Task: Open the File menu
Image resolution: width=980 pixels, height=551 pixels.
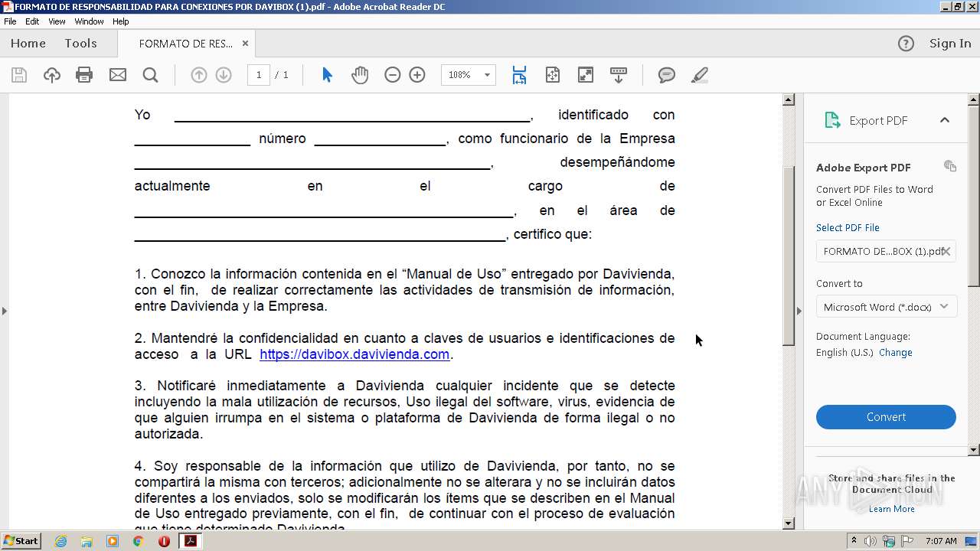Action: click(x=10, y=21)
